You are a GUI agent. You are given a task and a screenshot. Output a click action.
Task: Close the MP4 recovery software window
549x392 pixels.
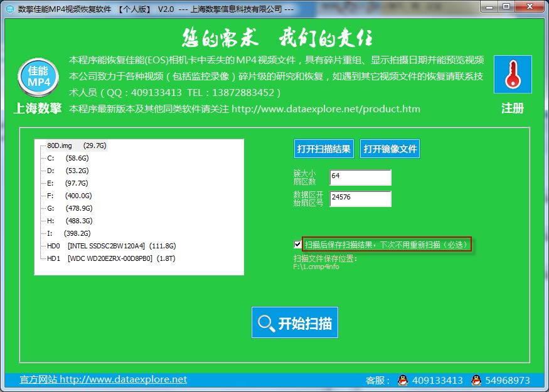530,7
